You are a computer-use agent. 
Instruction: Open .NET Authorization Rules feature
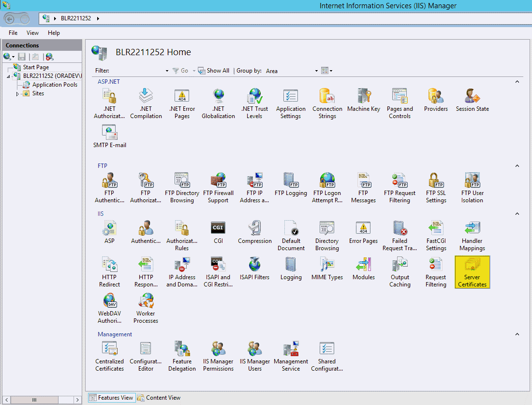[x=109, y=104]
